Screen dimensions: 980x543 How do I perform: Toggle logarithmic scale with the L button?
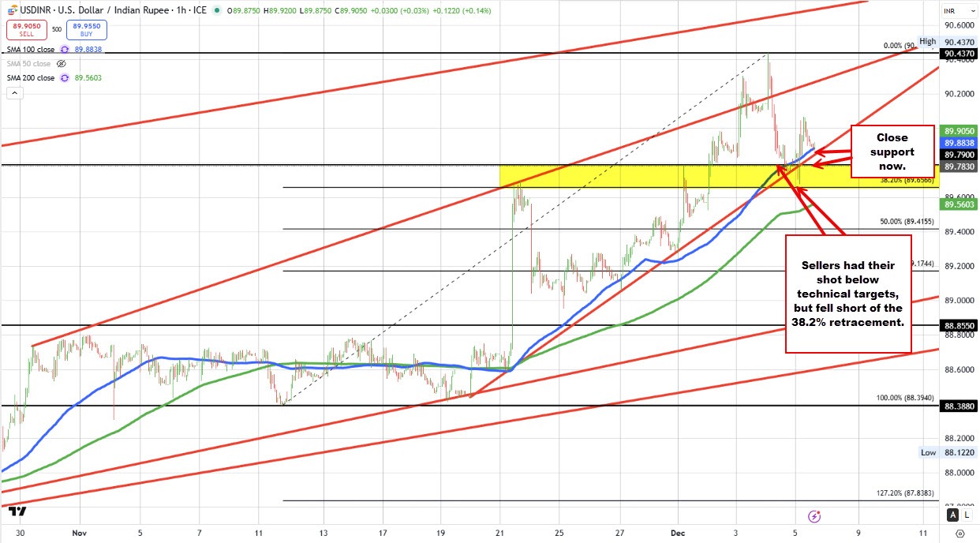pyautogui.click(x=967, y=514)
